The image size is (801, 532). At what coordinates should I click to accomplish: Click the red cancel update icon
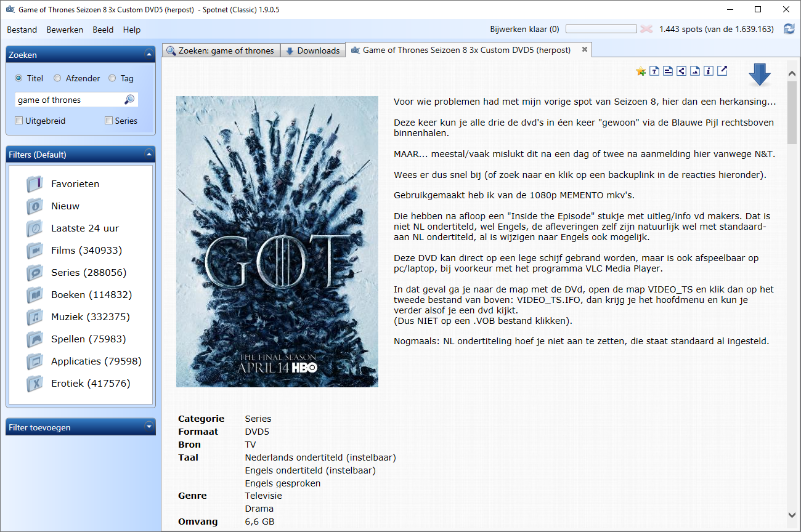[x=646, y=29]
